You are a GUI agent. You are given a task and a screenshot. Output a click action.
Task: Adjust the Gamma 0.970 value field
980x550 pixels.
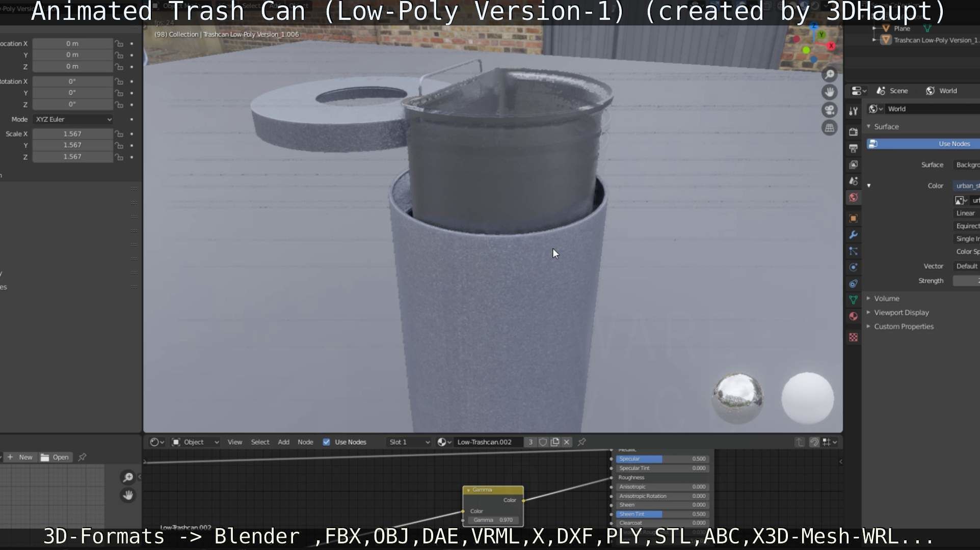pos(493,520)
